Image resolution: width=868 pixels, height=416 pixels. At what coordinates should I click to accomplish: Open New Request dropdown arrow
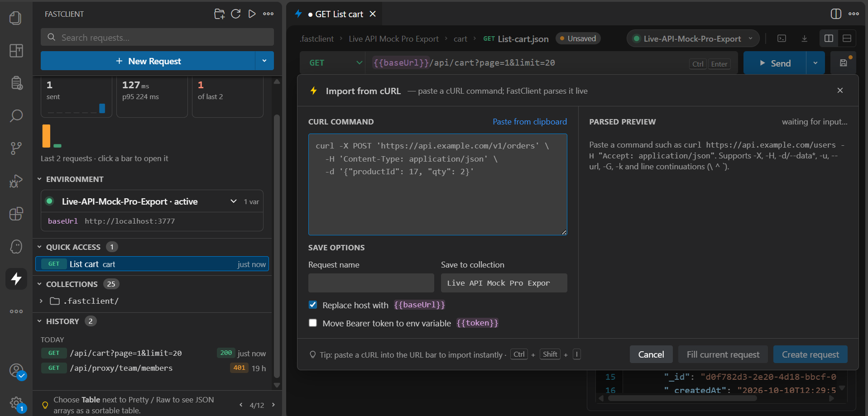[264, 61]
